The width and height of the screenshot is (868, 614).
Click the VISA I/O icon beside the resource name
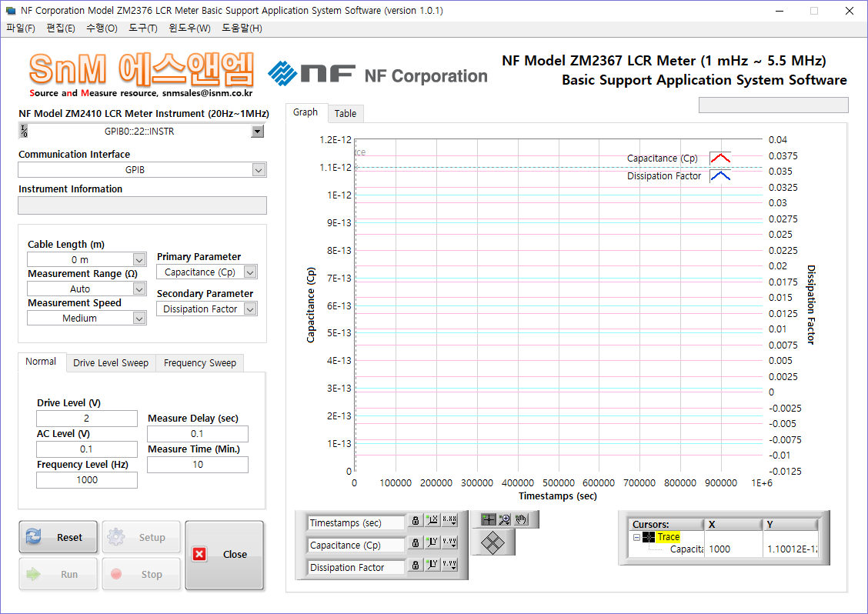[x=24, y=132]
